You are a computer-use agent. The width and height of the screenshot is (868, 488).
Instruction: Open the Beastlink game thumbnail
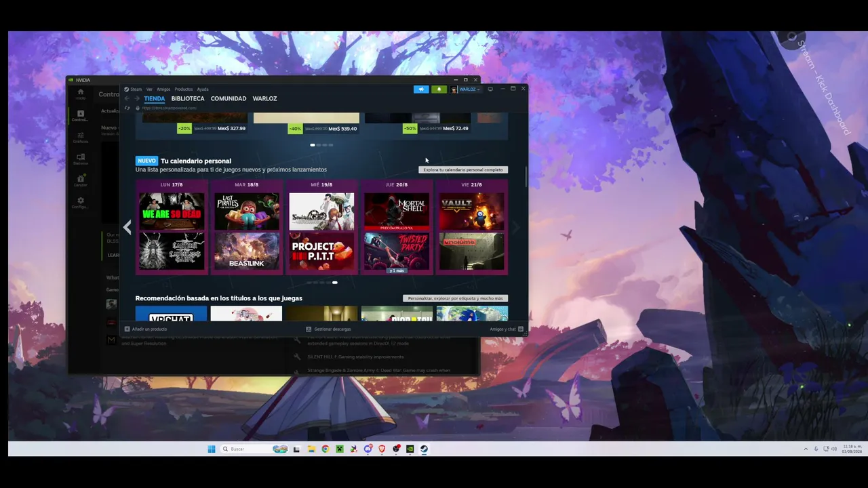pyautogui.click(x=247, y=251)
